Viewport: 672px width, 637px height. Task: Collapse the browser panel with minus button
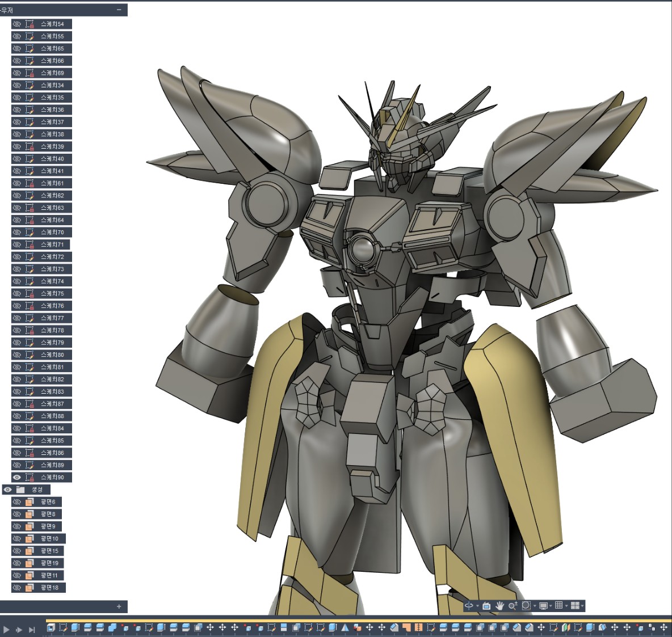[x=119, y=10]
